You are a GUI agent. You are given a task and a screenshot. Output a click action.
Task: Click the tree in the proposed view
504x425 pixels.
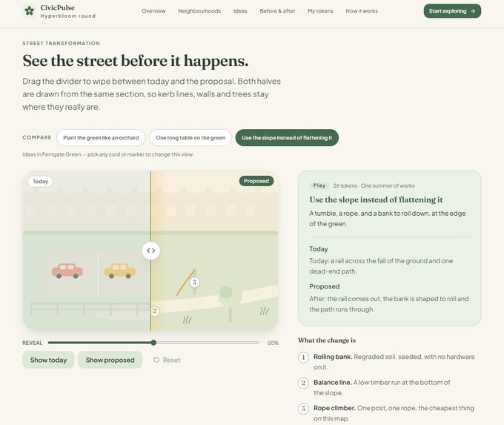(x=229, y=303)
